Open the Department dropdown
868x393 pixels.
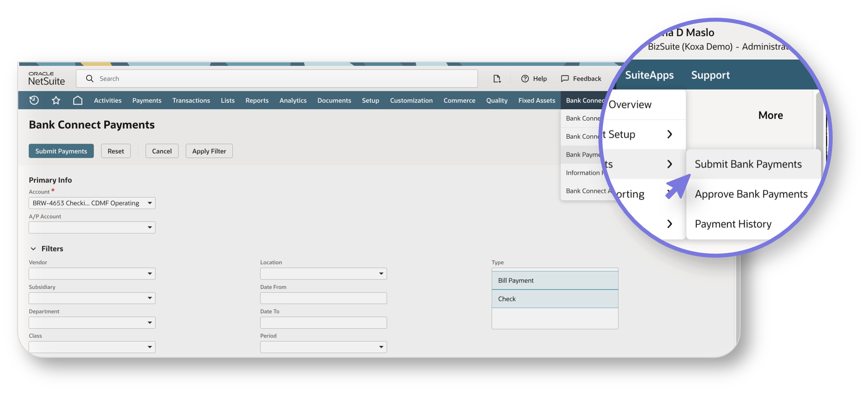tap(92, 323)
